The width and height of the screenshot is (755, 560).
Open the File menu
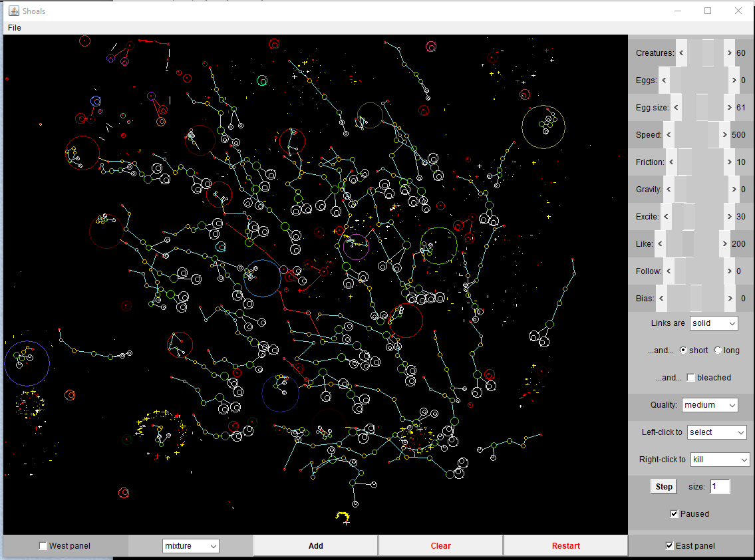coord(15,28)
